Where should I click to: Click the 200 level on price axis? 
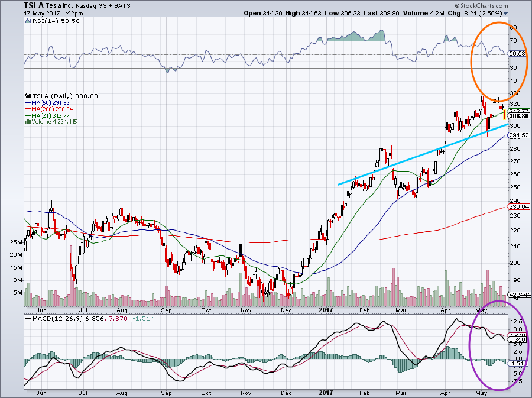click(x=515, y=263)
